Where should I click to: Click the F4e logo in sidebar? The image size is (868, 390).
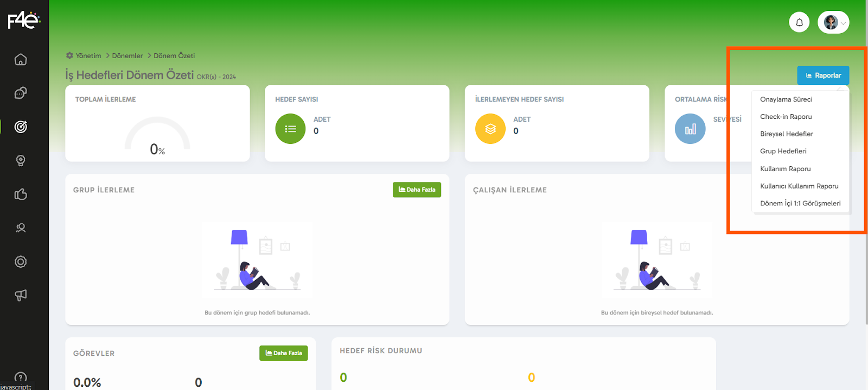pyautogui.click(x=23, y=20)
